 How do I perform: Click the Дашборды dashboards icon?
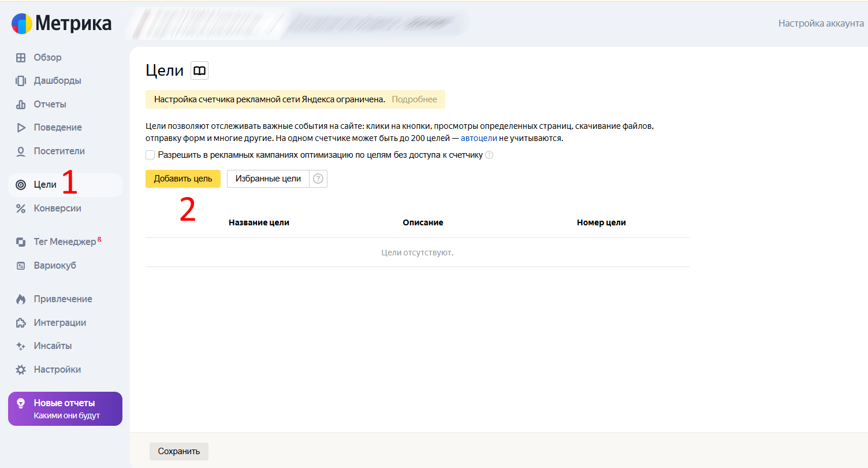(x=21, y=81)
